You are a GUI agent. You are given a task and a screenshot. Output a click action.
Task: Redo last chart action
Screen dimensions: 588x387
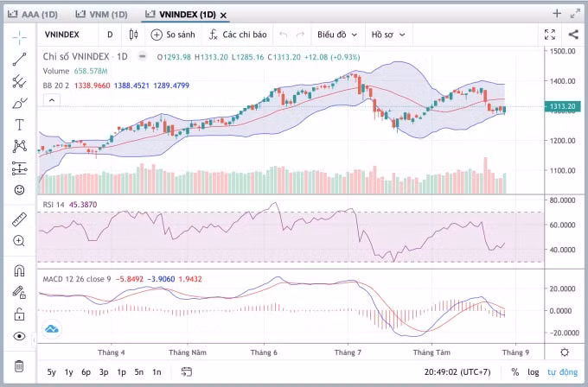(x=300, y=35)
